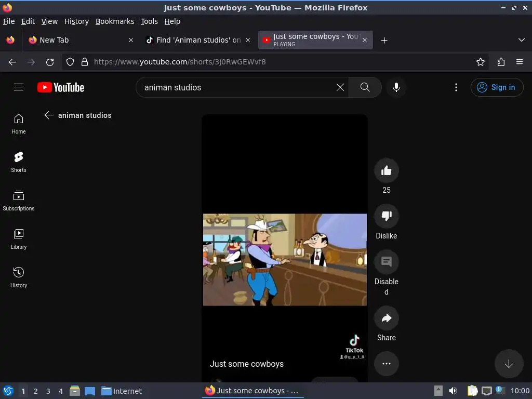Image resolution: width=532 pixels, height=399 pixels.
Task: Open the clipboard manager tray icon
Action: pyautogui.click(x=472, y=391)
